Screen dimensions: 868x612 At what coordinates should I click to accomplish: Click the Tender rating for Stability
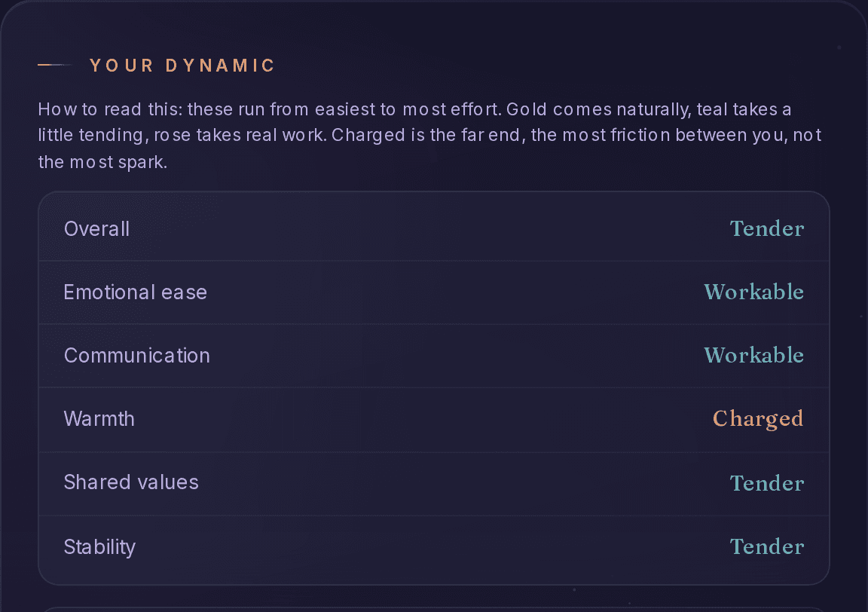[767, 546]
